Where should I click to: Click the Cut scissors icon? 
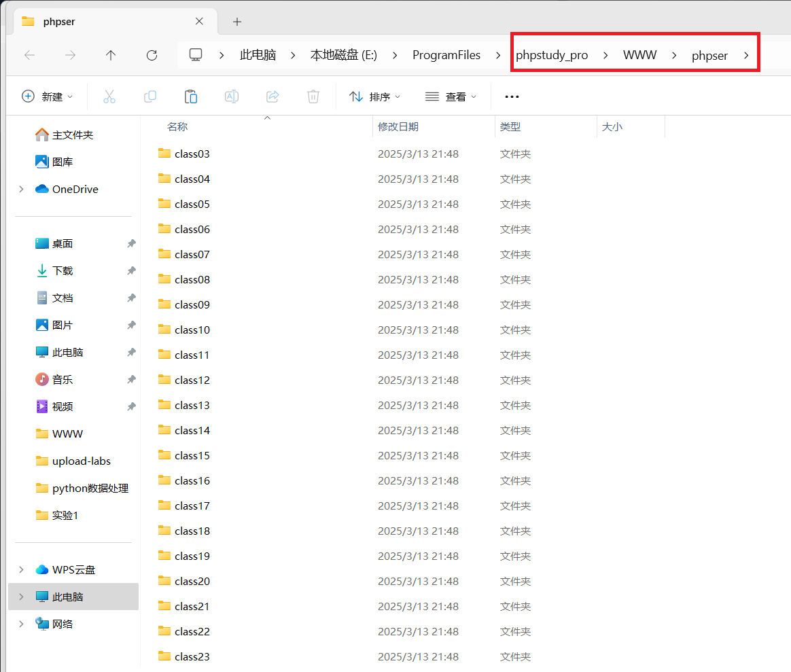pyautogui.click(x=109, y=96)
